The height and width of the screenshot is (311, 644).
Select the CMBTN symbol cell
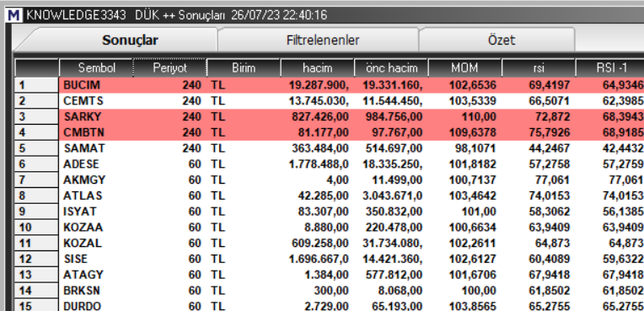[x=83, y=132]
